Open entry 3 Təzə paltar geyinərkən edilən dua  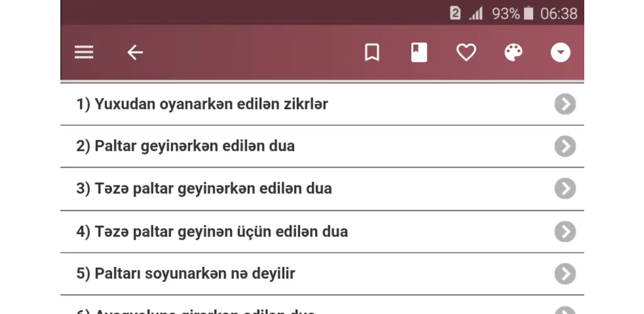tap(322, 189)
